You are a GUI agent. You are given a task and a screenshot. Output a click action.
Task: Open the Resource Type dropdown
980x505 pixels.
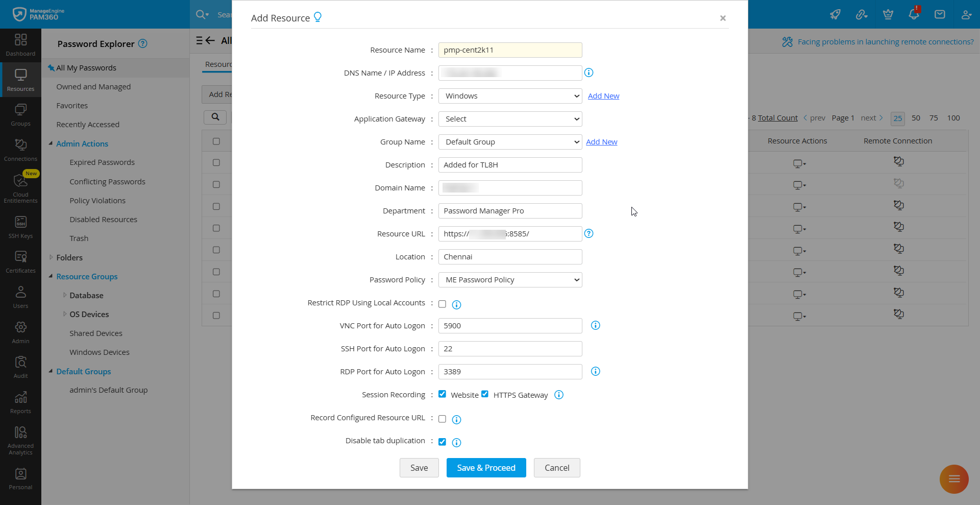[510, 96]
